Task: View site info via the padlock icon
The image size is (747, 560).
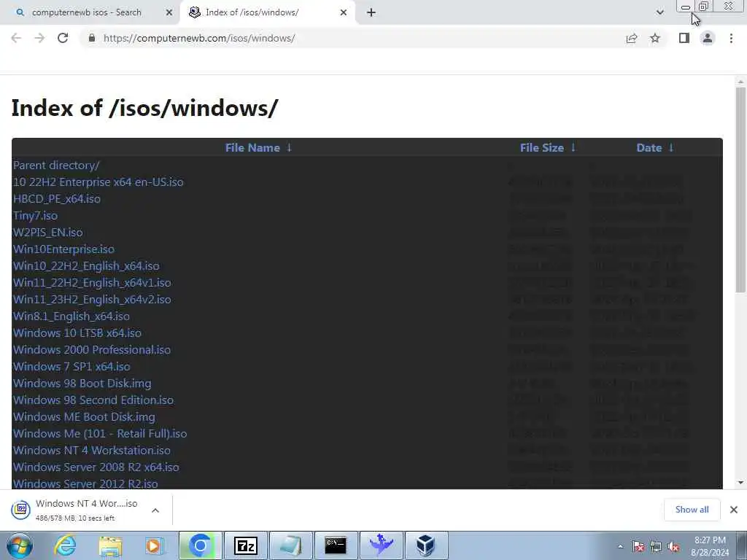Action: 92,38
